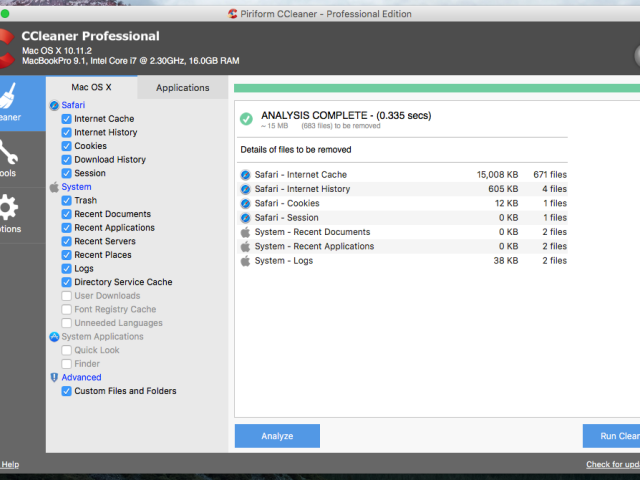Enable the User Downloads checkbox
The width and height of the screenshot is (640, 480).
[67, 296]
